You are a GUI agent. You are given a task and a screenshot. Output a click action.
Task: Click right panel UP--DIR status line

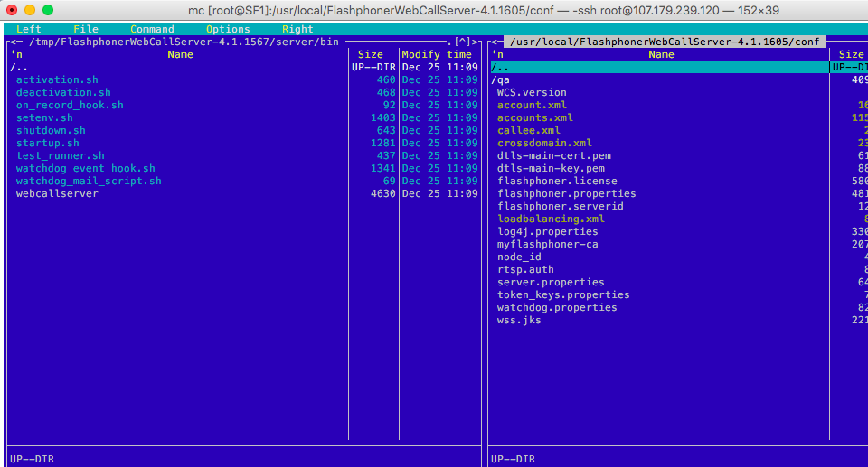tap(514, 459)
